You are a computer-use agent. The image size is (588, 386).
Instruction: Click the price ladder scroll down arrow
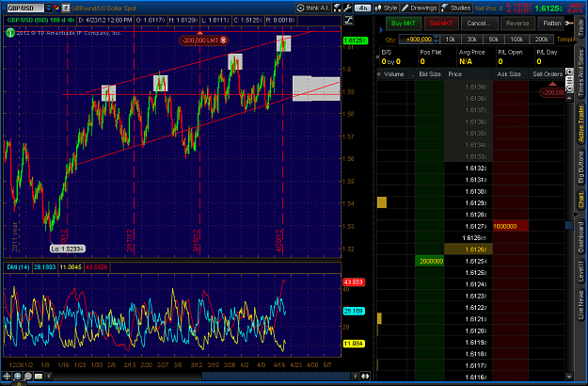coord(569,377)
